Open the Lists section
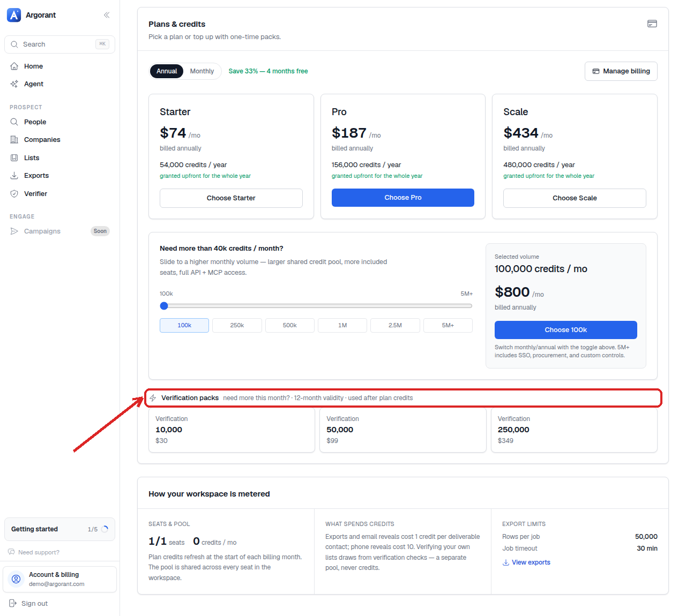The height and width of the screenshot is (616, 686). pyautogui.click(x=59, y=158)
